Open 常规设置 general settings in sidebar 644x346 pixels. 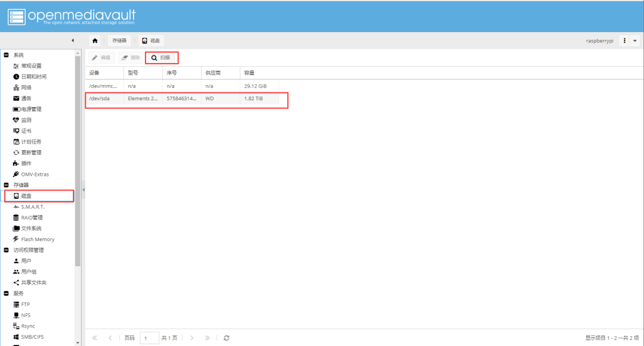click(31, 66)
